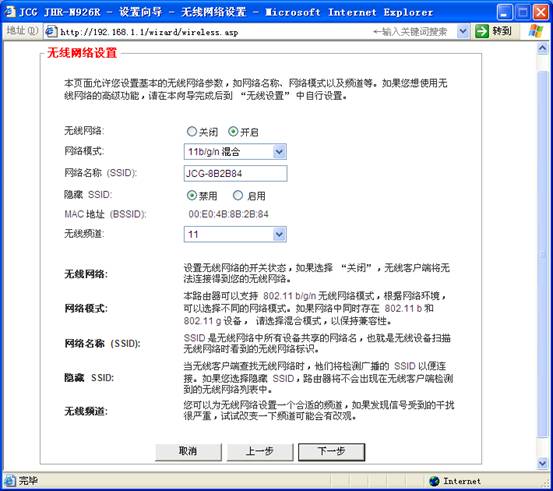This screenshot has width=553, height=491.
Task: Click scrollbar up arrow button
Action: coord(542,48)
